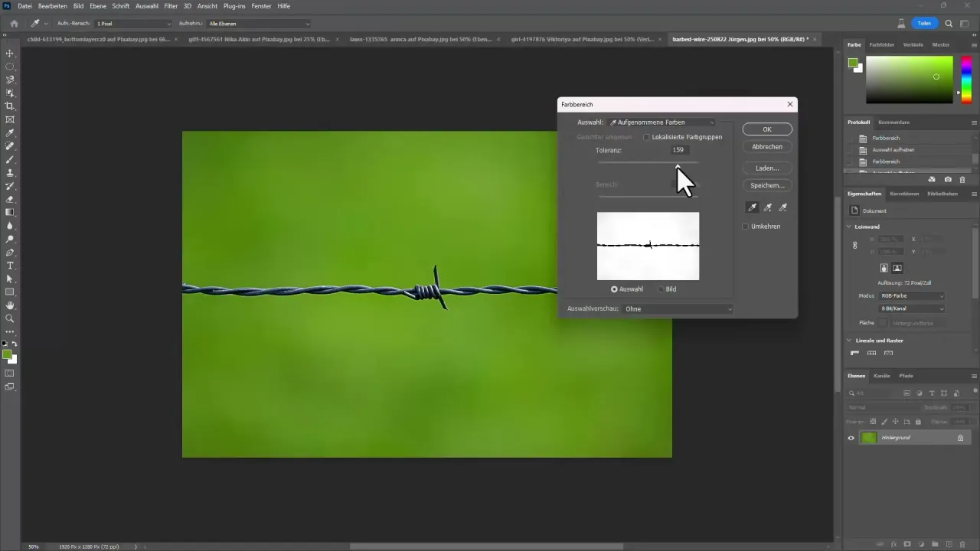This screenshot has height=551, width=980.
Task: Enable Lokalisierte Farbgruppen
Action: click(647, 137)
